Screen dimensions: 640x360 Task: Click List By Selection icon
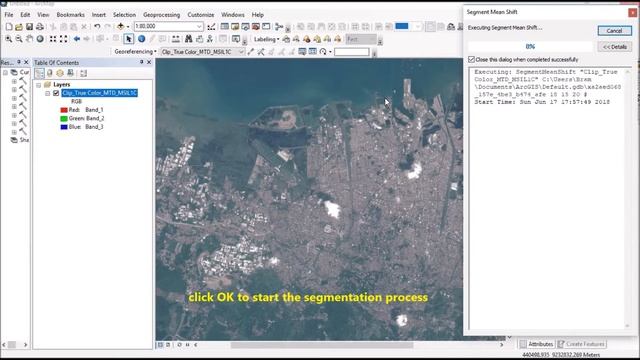point(70,73)
